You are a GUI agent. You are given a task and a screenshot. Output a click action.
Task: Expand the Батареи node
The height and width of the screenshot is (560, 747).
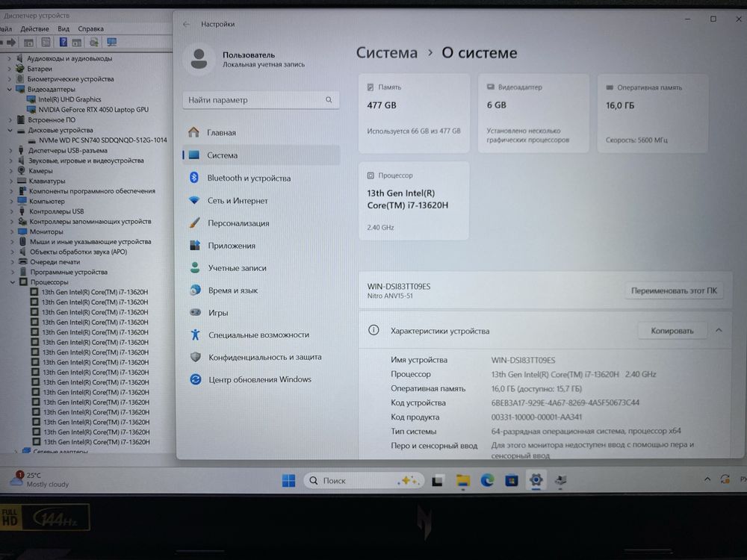click(9, 69)
